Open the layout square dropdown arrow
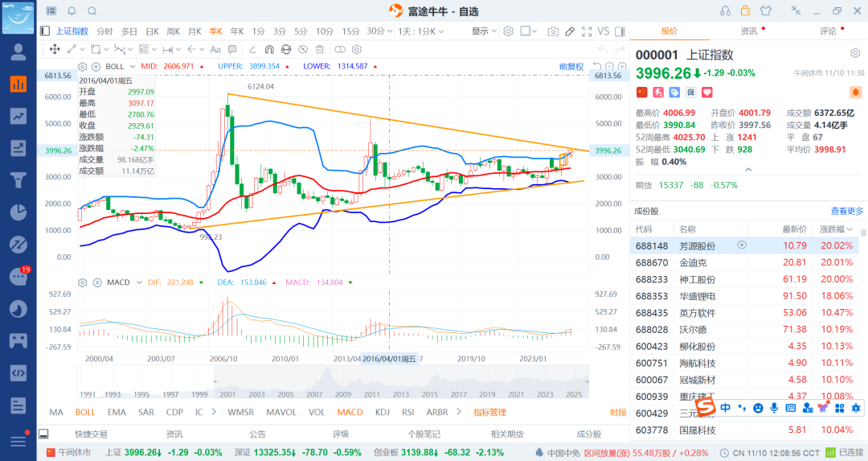Screen dimensions: 868x461 click(x=534, y=31)
